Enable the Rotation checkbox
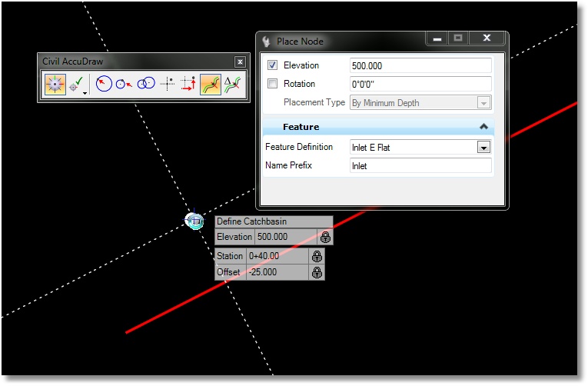The image size is (588, 386). 272,83
